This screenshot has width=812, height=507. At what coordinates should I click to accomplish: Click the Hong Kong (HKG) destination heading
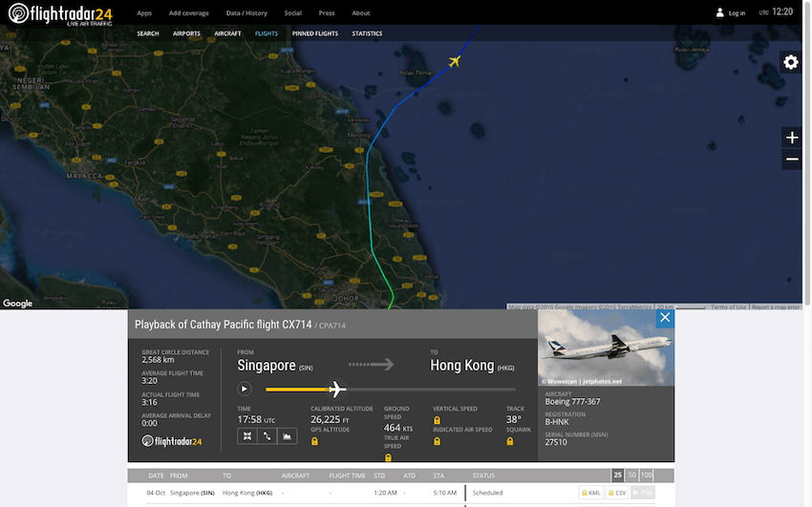472,366
